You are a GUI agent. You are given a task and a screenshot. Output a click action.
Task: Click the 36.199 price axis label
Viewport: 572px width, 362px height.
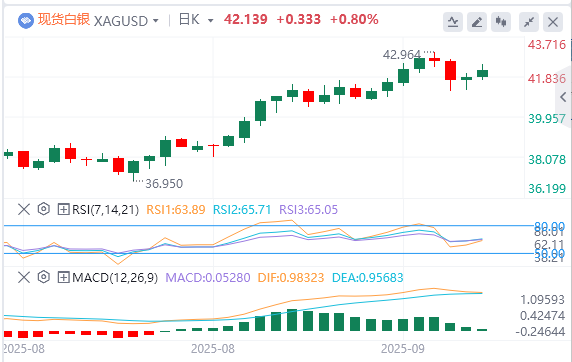click(x=547, y=189)
